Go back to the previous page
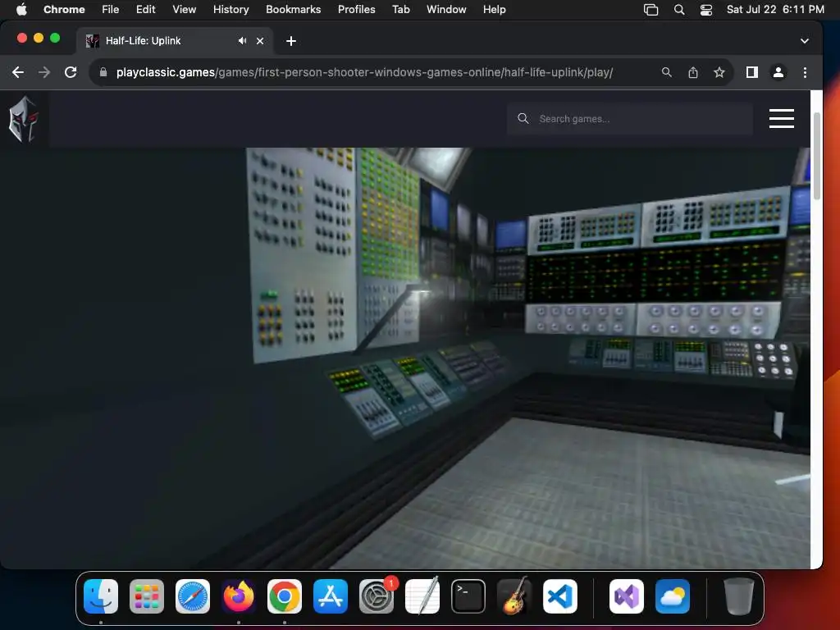The height and width of the screenshot is (630, 840). point(18,72)
